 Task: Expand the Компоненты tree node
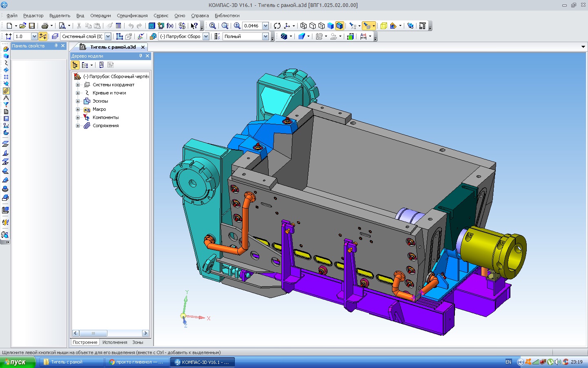78,117
